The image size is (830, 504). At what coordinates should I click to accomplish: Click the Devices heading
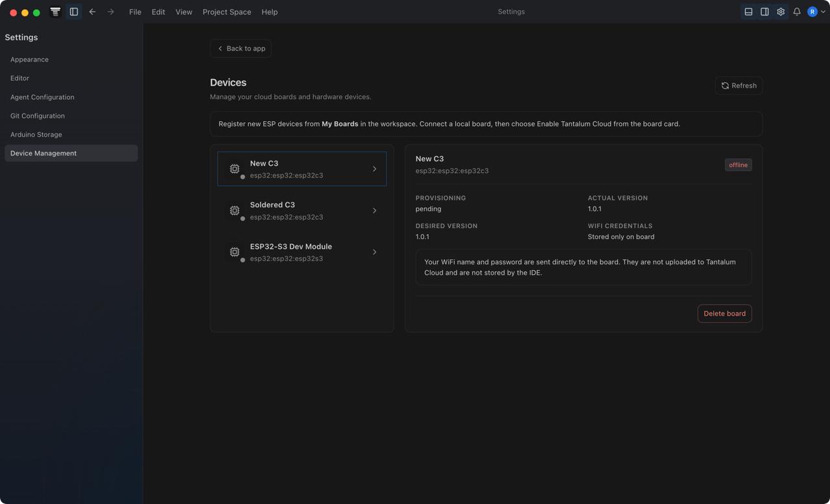[x=228, y=83]
